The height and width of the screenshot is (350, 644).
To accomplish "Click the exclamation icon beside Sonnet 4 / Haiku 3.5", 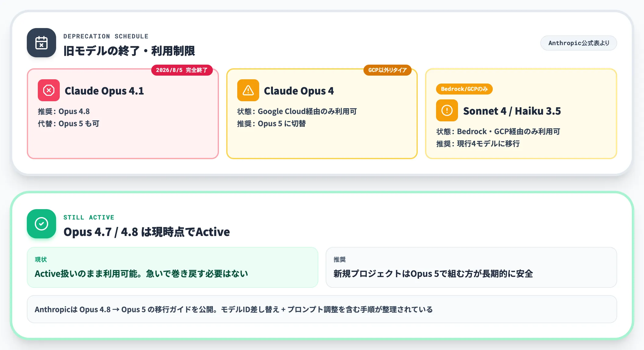I will click(x=447, y=110).
